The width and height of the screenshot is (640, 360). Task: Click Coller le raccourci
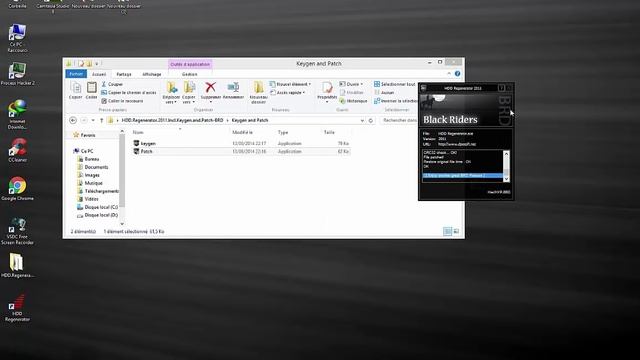[x=122, y=101]
